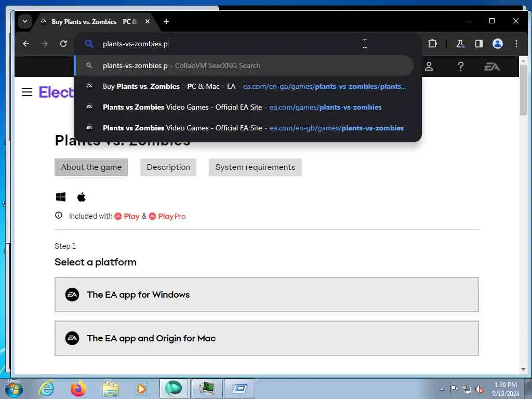Viewport: 532px width, 399px height.
Task: Click the EA logo in header
Action: [x=491, y=66]
